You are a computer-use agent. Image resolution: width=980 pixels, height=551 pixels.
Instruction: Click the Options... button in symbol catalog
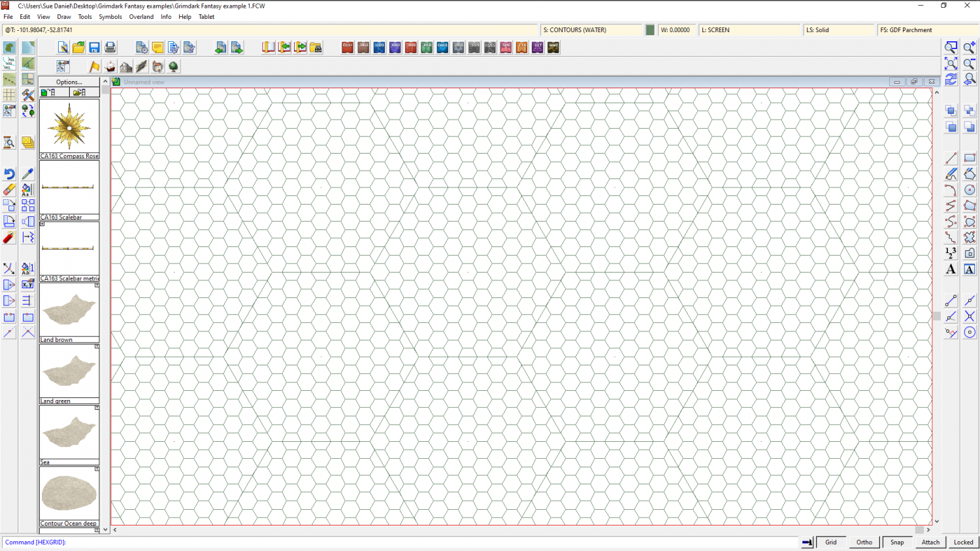pyautogui.click(x=69, y=82)
